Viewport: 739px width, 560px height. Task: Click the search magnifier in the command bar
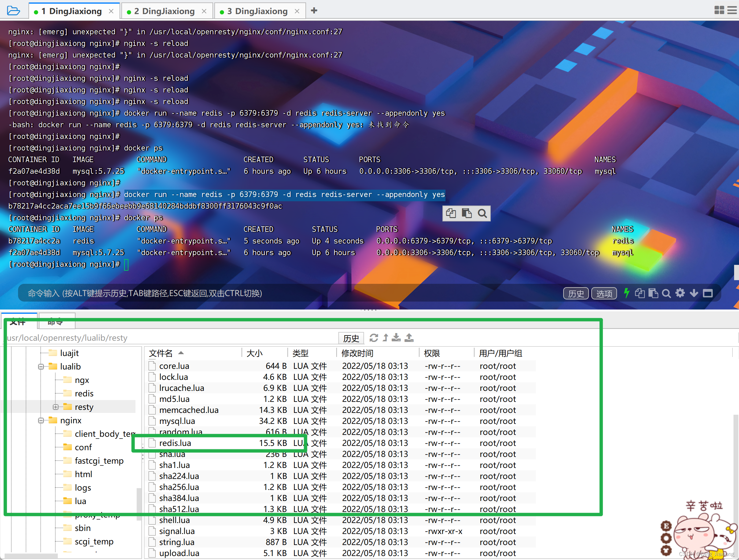pyautogui.click(x=667, y=293)
